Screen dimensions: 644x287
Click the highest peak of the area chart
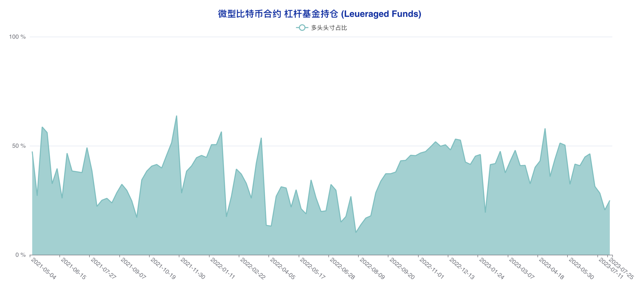click(176, 116)
